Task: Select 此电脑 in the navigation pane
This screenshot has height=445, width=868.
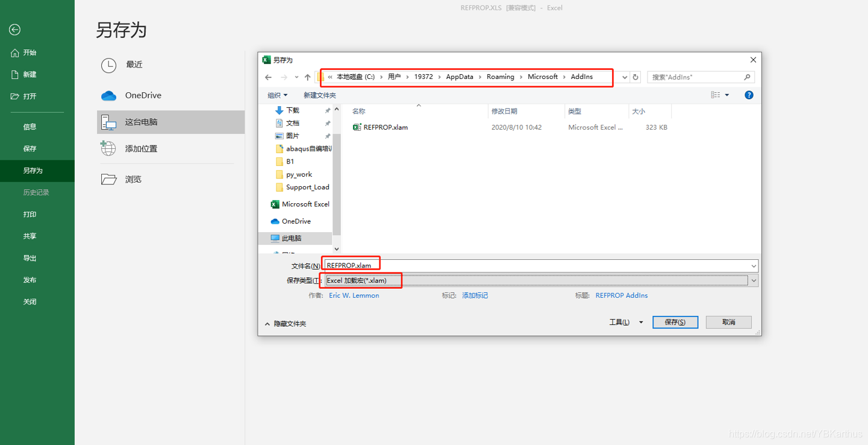Action: (295, 238)
